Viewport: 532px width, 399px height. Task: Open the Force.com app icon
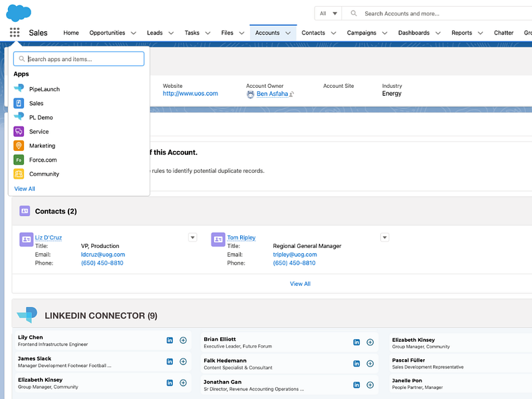(x=19, y=160)
